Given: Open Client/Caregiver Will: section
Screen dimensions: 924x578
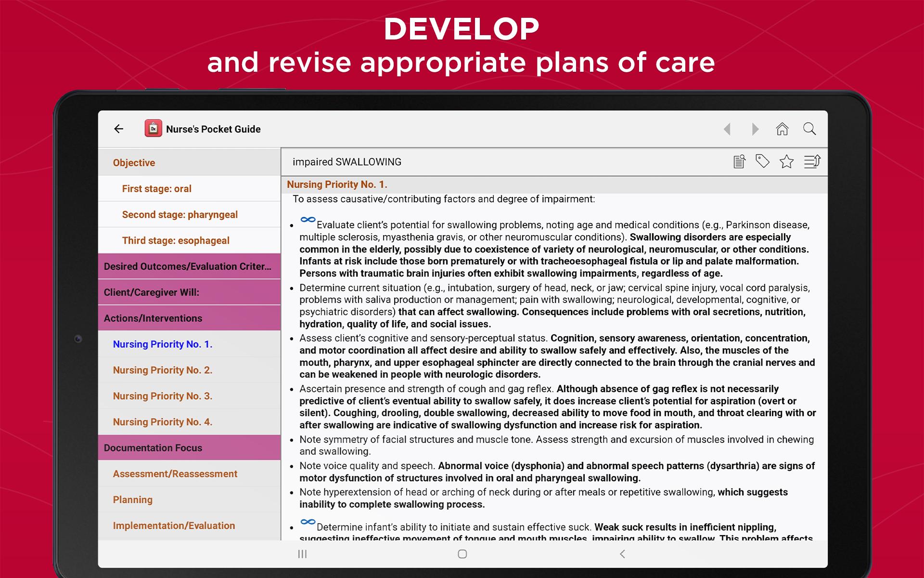Looking at the screenshot, I should point(189,292).
